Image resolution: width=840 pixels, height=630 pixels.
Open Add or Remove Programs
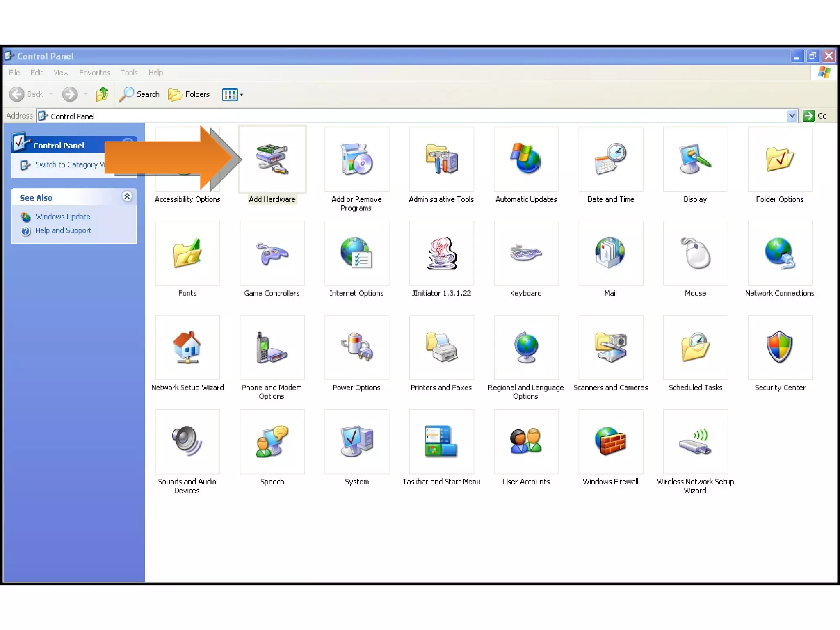[356, 160]
